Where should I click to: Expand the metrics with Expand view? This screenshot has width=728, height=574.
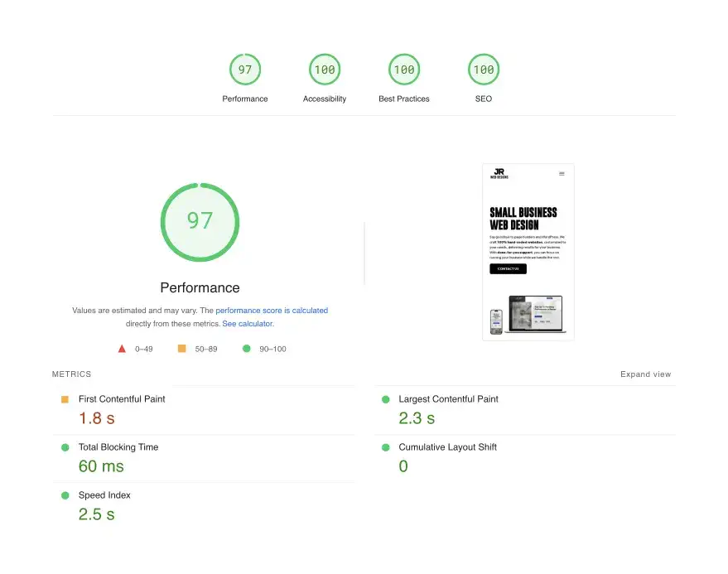[x=645, y=374]
